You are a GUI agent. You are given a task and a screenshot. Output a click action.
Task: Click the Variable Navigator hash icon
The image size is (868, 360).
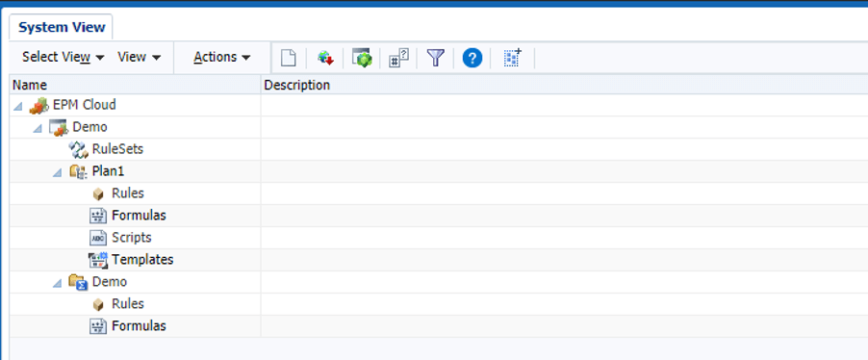(398, 58)
